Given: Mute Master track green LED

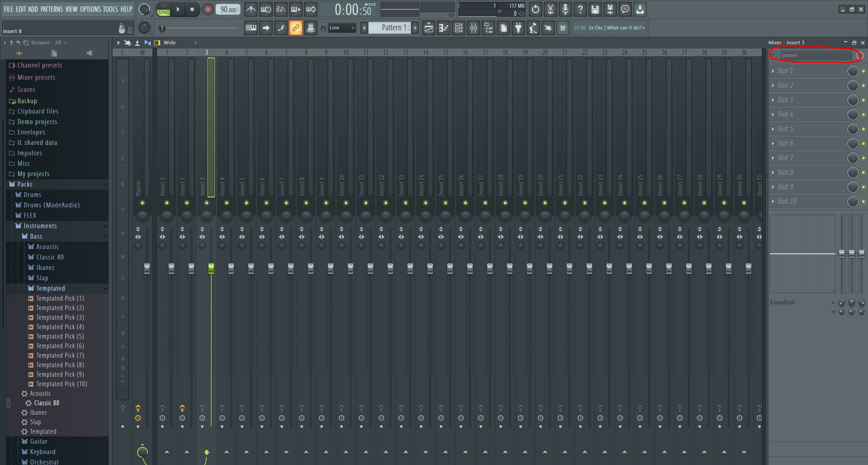Looking at the screenshot, I should click(x=142, y=203).
